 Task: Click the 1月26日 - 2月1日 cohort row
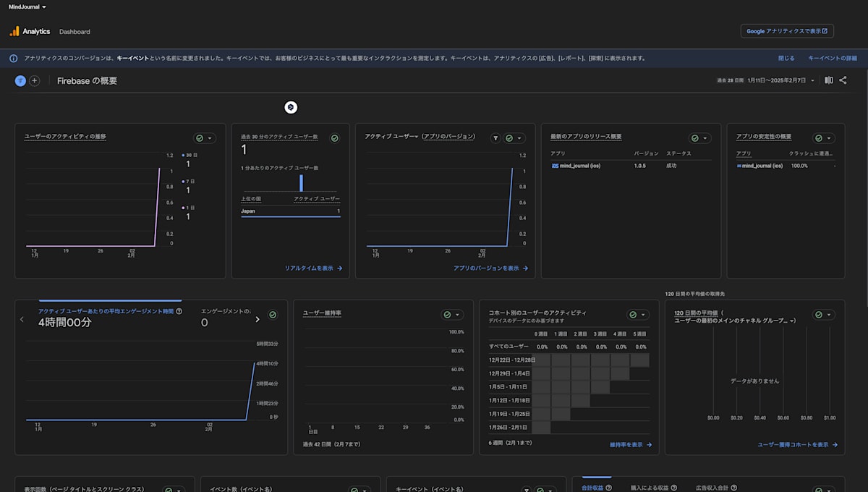pyautogui.click(x=569, y=427)
